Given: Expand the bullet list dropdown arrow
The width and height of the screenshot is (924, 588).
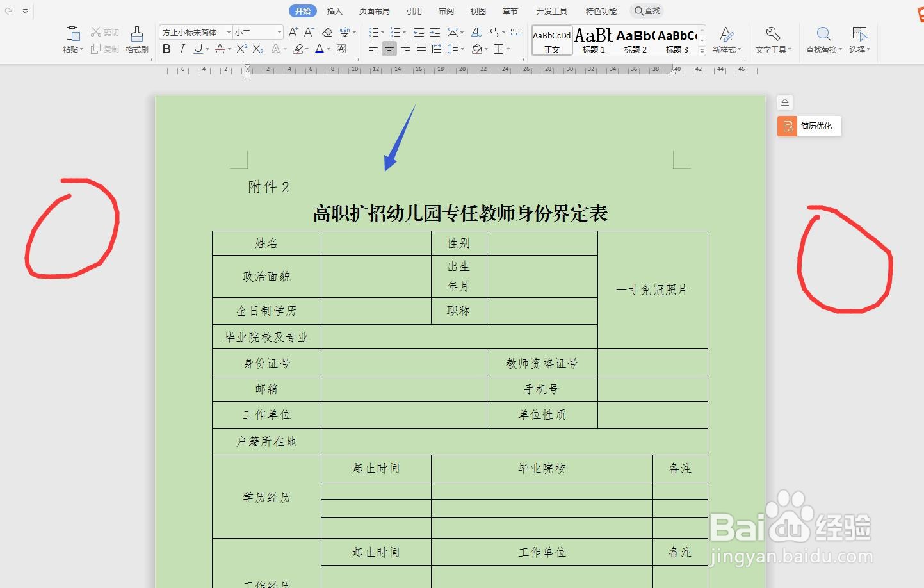Looking at the screenshot, I should click(x=382, y=33).
